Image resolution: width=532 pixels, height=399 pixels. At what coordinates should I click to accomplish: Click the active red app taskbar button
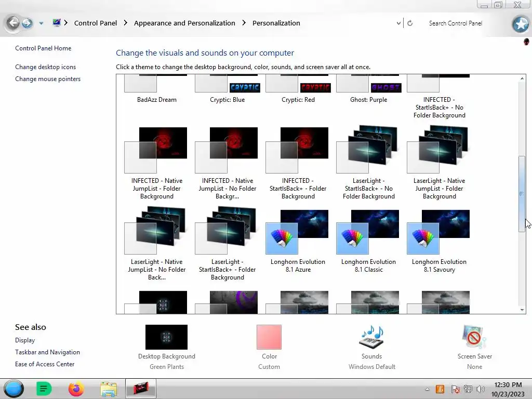(141, 388)
